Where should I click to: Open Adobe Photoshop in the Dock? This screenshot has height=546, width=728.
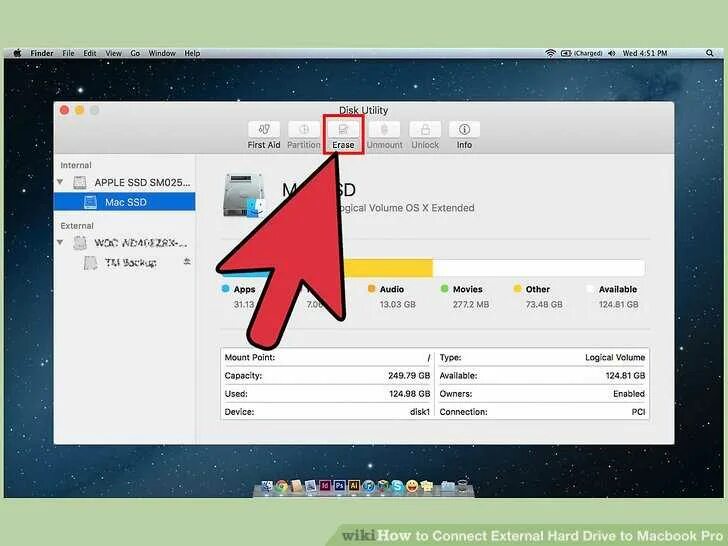click(x=340, y=485)
